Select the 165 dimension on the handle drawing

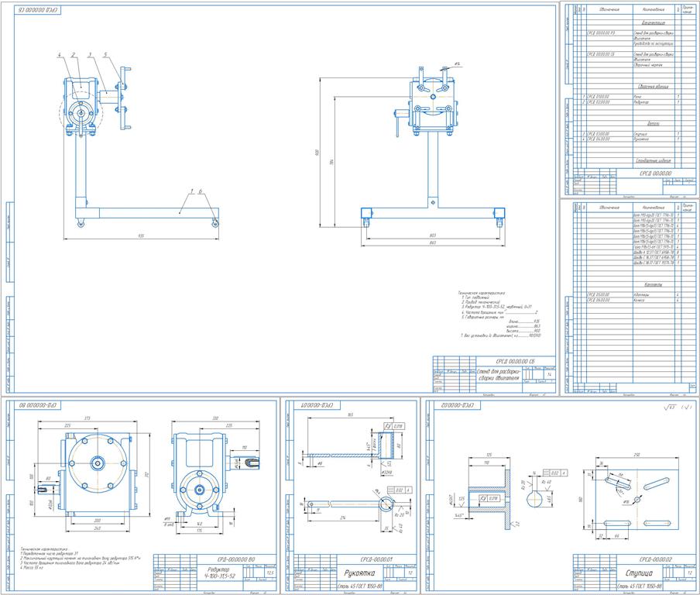(349, 415)
